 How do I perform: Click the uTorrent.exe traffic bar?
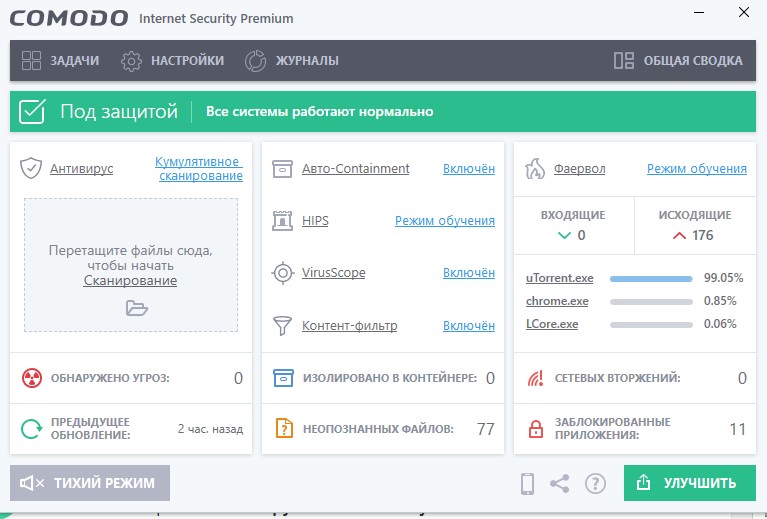coord(651,279)
